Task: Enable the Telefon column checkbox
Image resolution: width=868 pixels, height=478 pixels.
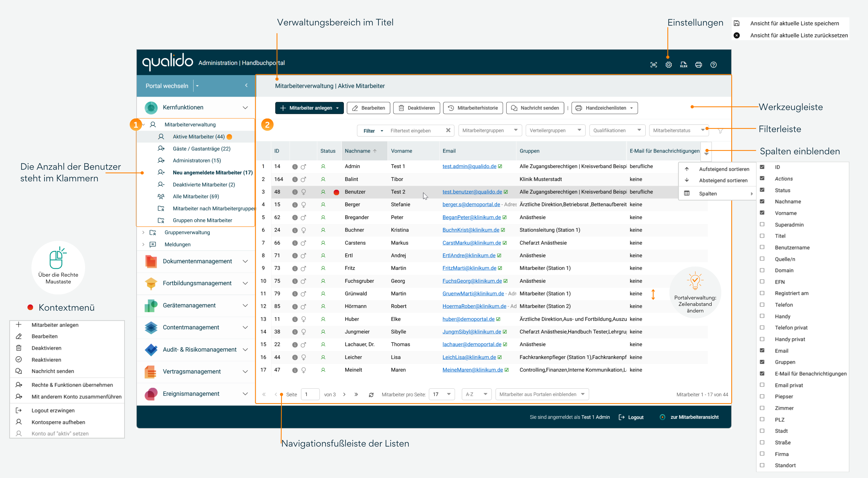Action: 762,304
